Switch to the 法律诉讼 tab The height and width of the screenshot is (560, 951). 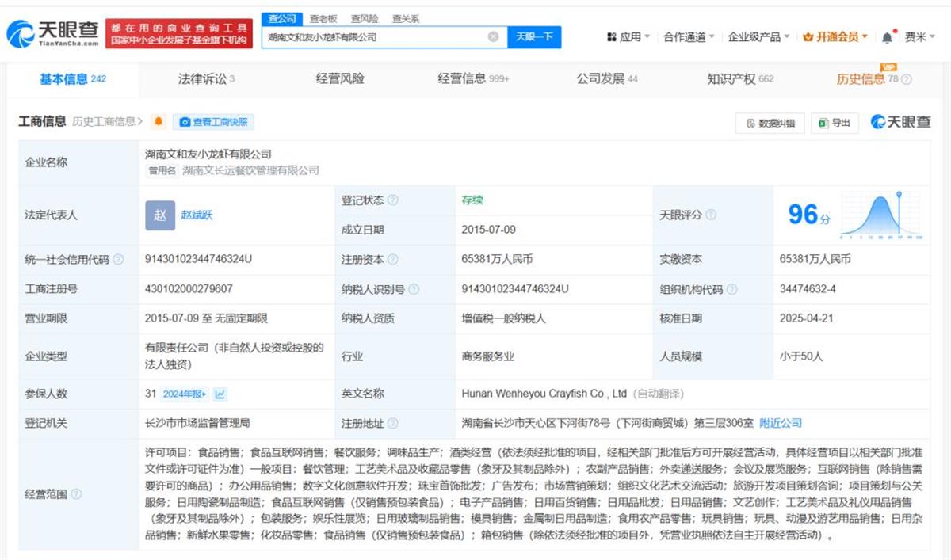[206, 79]
